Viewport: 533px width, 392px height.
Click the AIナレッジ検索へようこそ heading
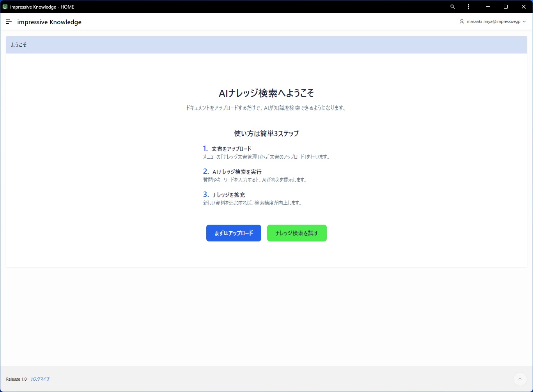pyautogui.click(x=266, y=93)
